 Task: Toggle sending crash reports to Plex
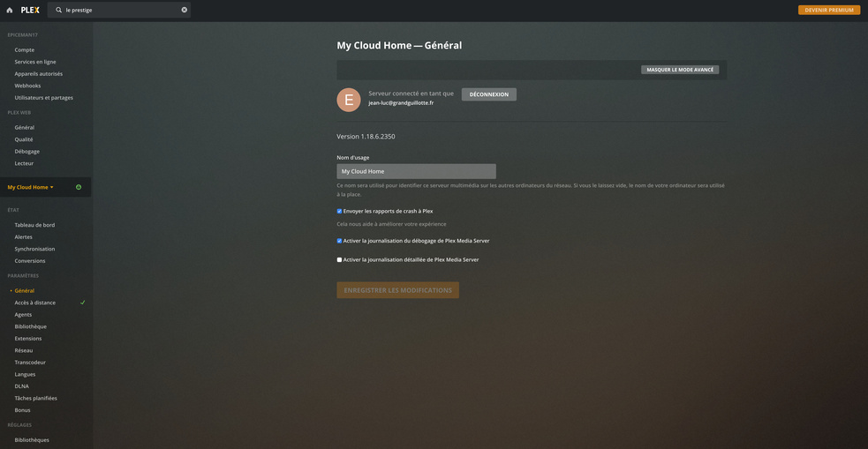339,211
